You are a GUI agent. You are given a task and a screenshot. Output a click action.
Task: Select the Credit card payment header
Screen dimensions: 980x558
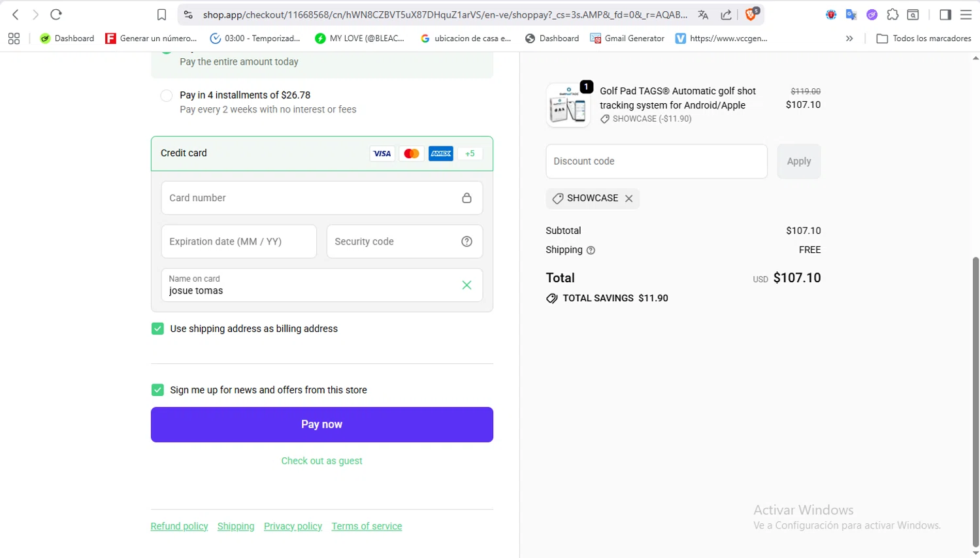322,154
